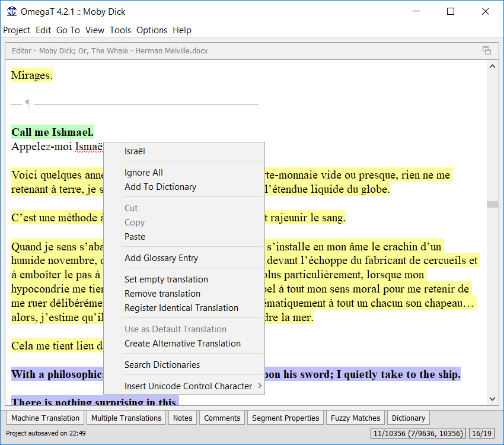Click segment progress counter 11/10356
504x445 pixels.
tap(418, 433)
